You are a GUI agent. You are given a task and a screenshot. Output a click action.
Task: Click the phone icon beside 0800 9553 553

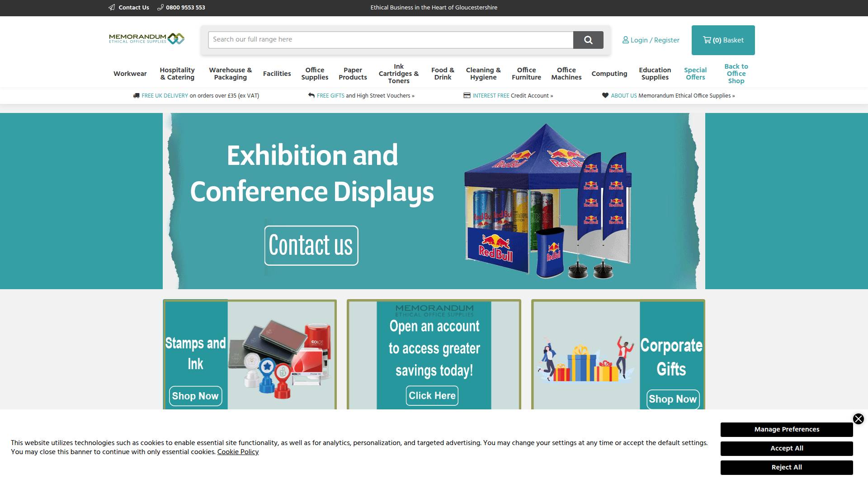point(160,7)
